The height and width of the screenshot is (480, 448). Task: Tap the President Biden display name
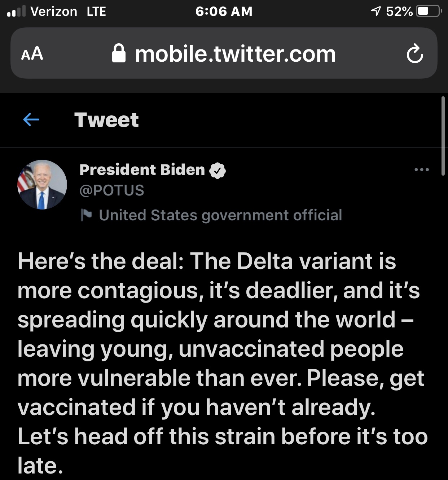(142, 169)
